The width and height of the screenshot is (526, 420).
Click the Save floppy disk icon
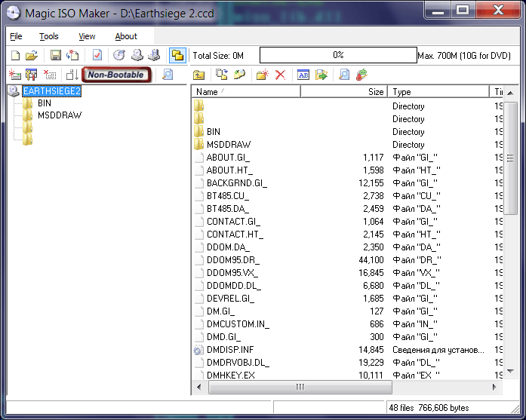(56, 55)
